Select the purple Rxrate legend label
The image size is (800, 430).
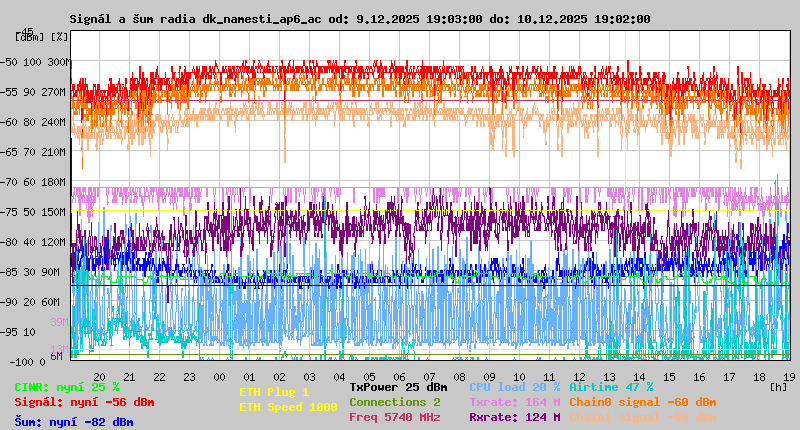point(514,417)
